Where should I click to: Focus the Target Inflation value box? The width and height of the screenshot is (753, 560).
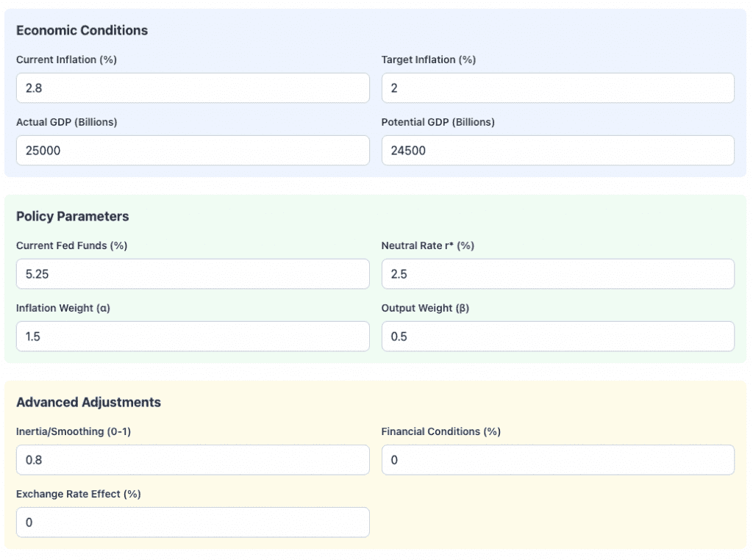coord(557,88)
